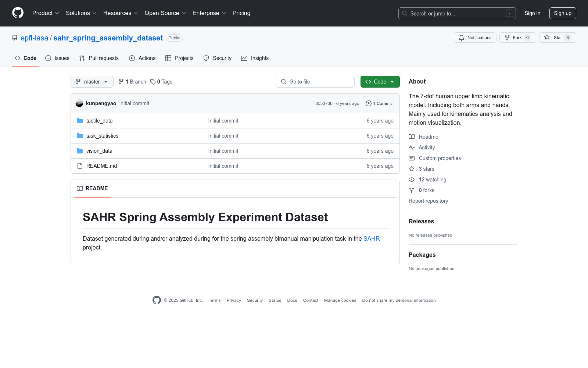Image resolution: width=588 pixels, height=368 pixels.
Task: Click the task_statistics folder icon
Action: 80,136
